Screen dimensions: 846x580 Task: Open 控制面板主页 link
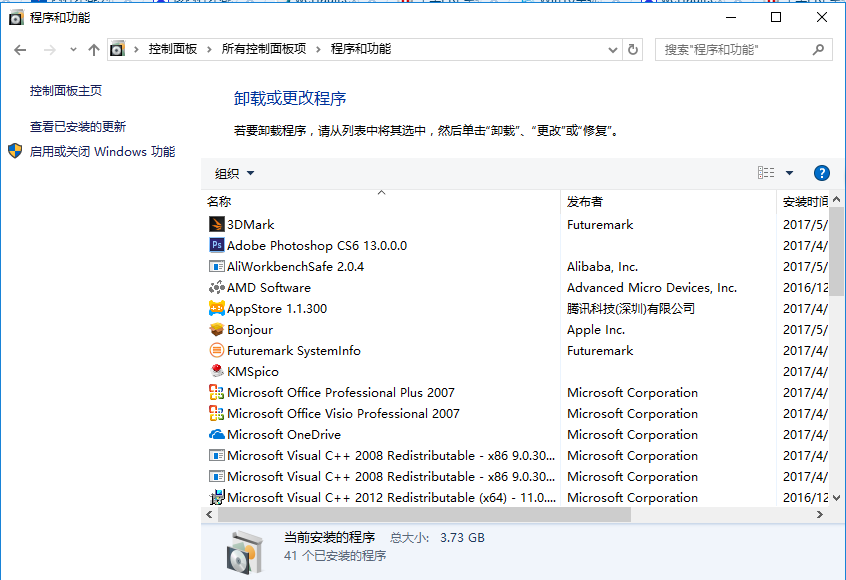click(66, 90)
